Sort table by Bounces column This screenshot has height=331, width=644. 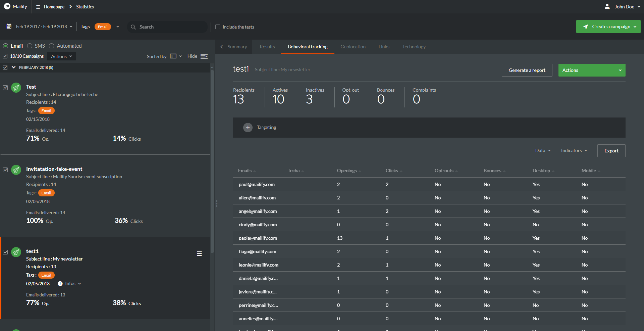tap(504, 171)
